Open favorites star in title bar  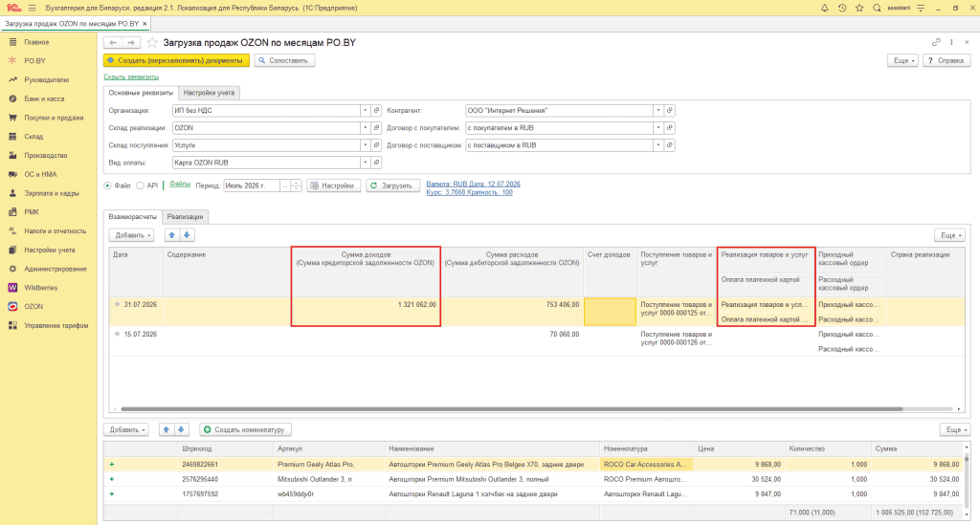[x=859, y=8]
